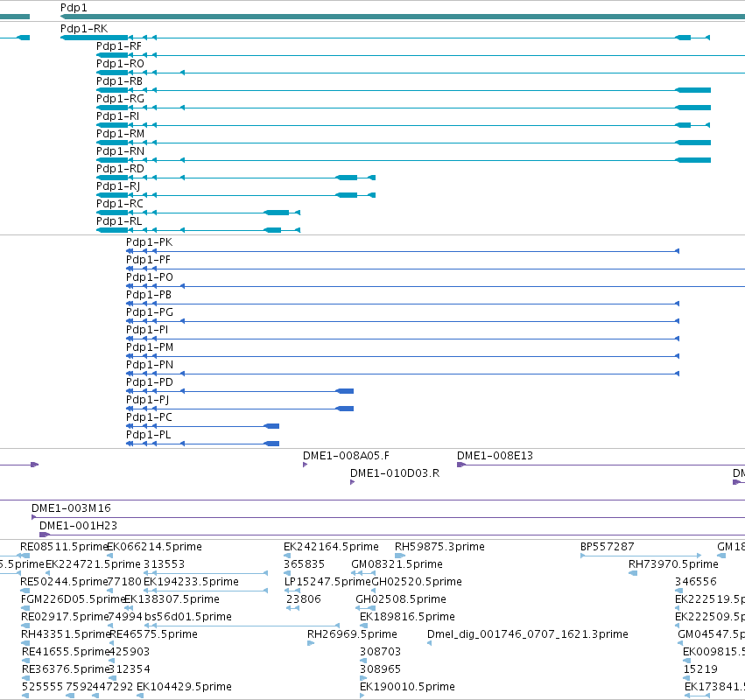Open transcript Pdp1-RG details
Viewport: 745px width, 700px height.
click(x=120, y=99)
